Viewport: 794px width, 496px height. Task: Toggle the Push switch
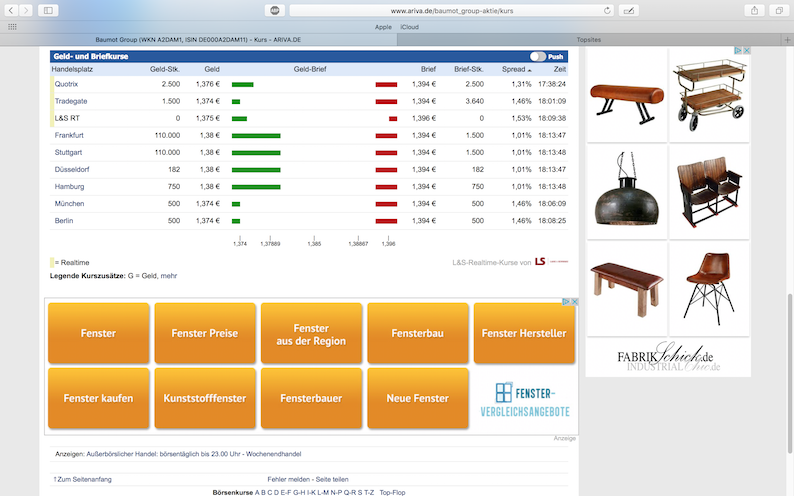pos(538,57)
